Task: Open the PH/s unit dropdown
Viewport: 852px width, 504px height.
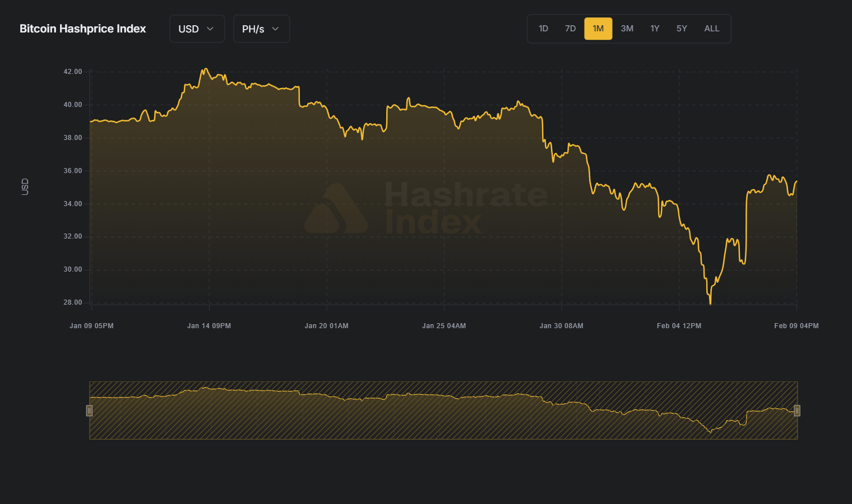Action: point(261,29)
